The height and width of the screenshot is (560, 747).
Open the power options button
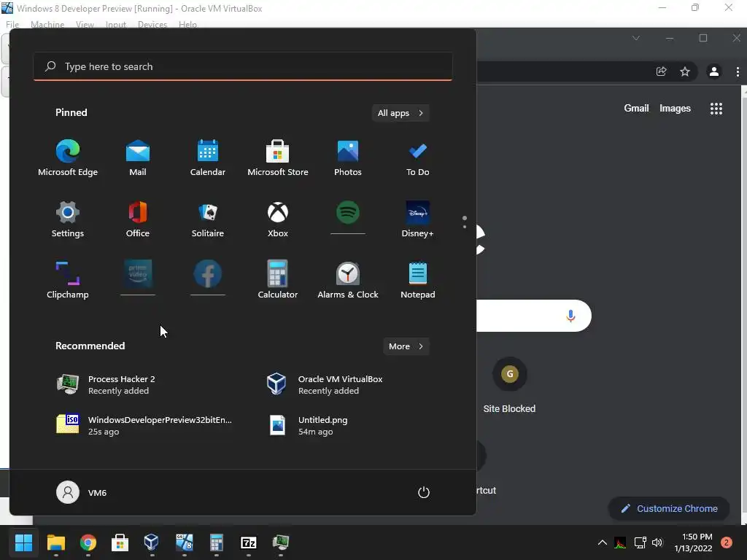424,492
